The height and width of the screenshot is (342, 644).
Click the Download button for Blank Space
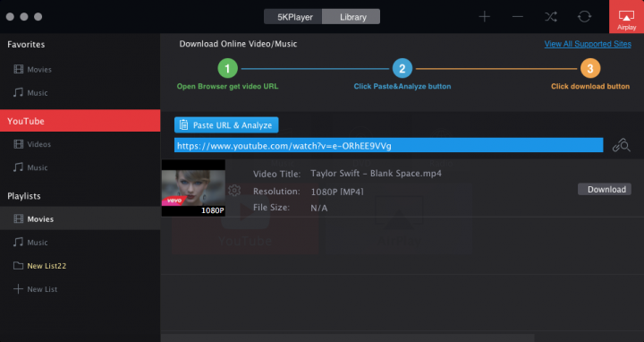(x=605, y=190)
